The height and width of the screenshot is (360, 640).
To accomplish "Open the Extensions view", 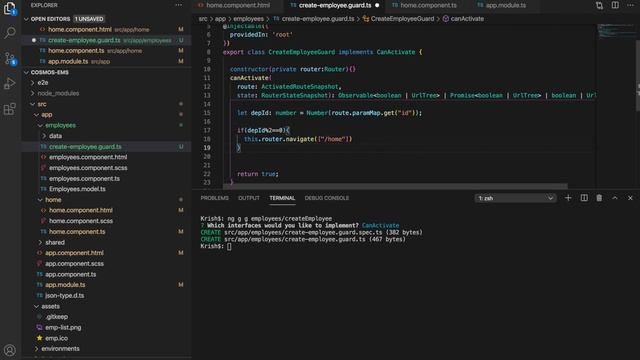I will point(9,109).
